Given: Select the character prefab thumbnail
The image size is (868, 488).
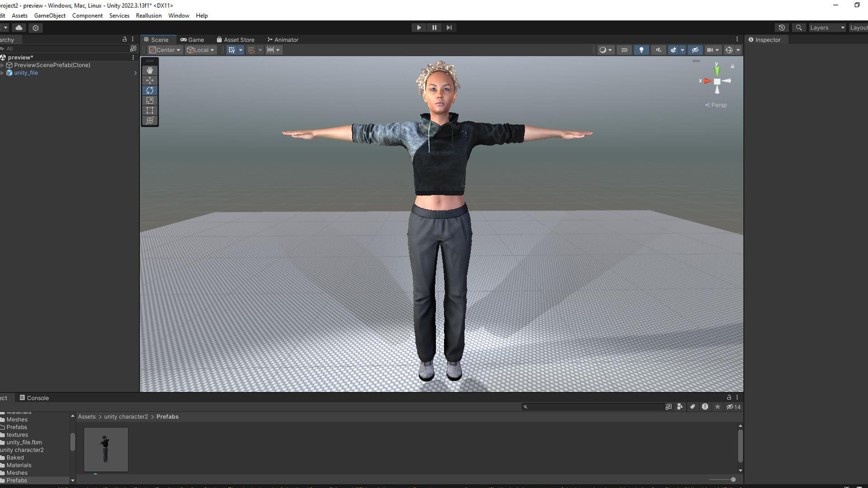Looking at the screenshot, I should click(x=106, y=449).
